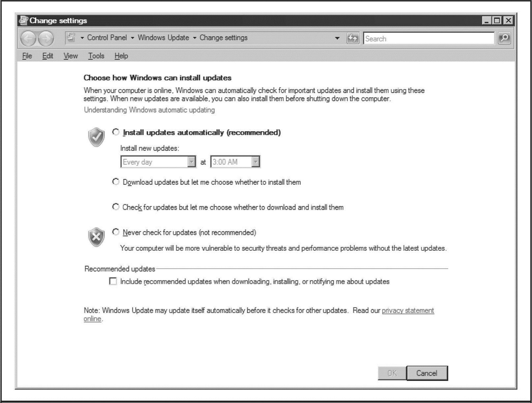The image size is (532, 403).
Task: Click Control Panel in the breadcrumb
Action: [107, 38]
